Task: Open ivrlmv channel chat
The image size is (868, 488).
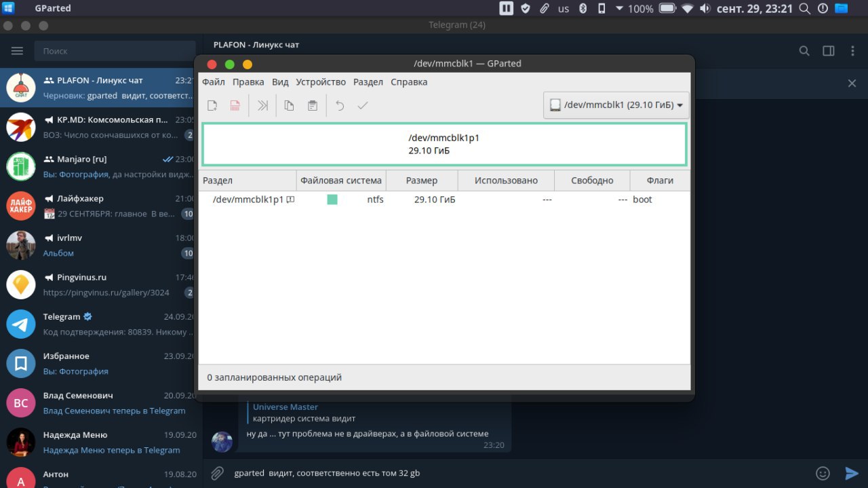Action: (98, 245)
